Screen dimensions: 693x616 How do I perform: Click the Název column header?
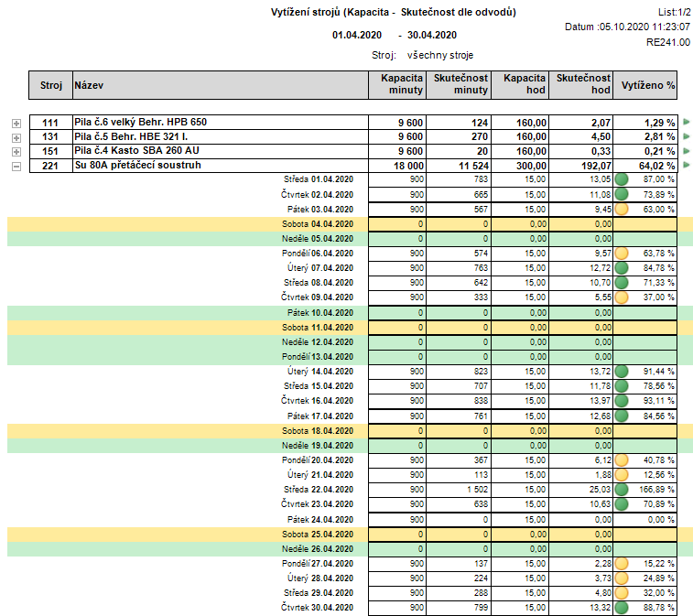pyautogui.click(x=90, y=85)
